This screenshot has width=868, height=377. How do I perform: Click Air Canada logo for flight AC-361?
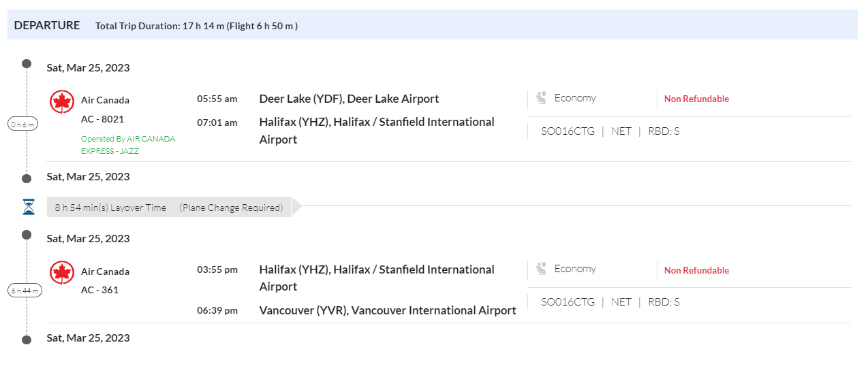tap(62, 273)
